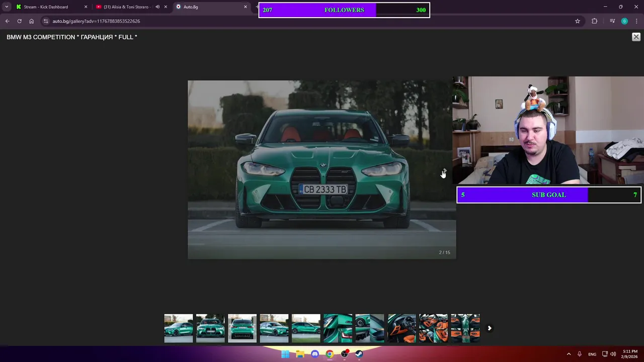
Task: Open the Chrome profile avatar
Action: [624, 21]
